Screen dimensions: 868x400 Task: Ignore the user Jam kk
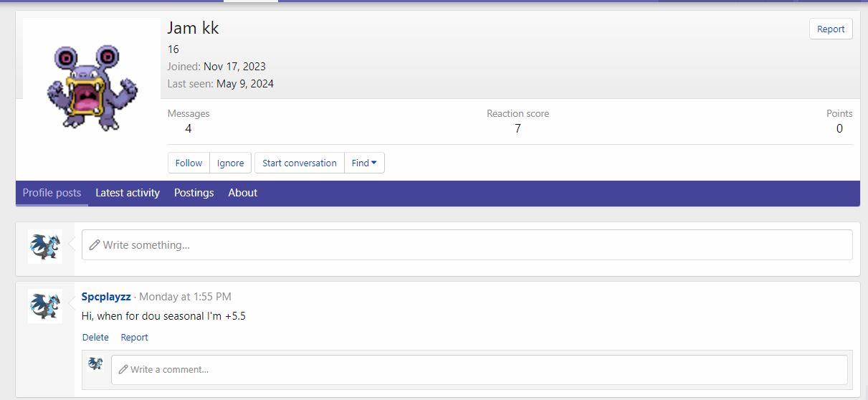230,163
